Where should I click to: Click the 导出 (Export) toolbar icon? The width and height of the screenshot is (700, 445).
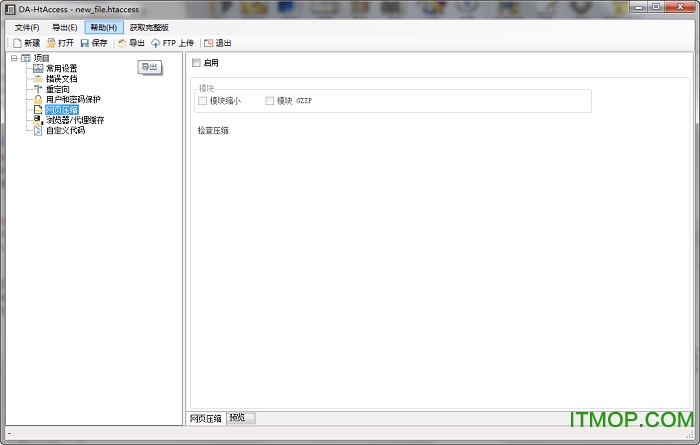pyautogui.click(x=121, y=43)
